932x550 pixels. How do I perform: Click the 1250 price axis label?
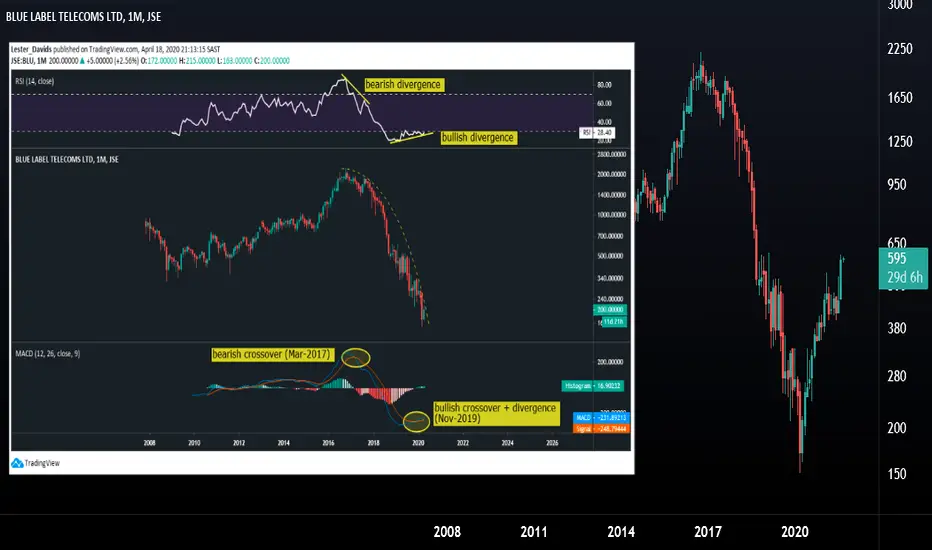click(899, 142)
